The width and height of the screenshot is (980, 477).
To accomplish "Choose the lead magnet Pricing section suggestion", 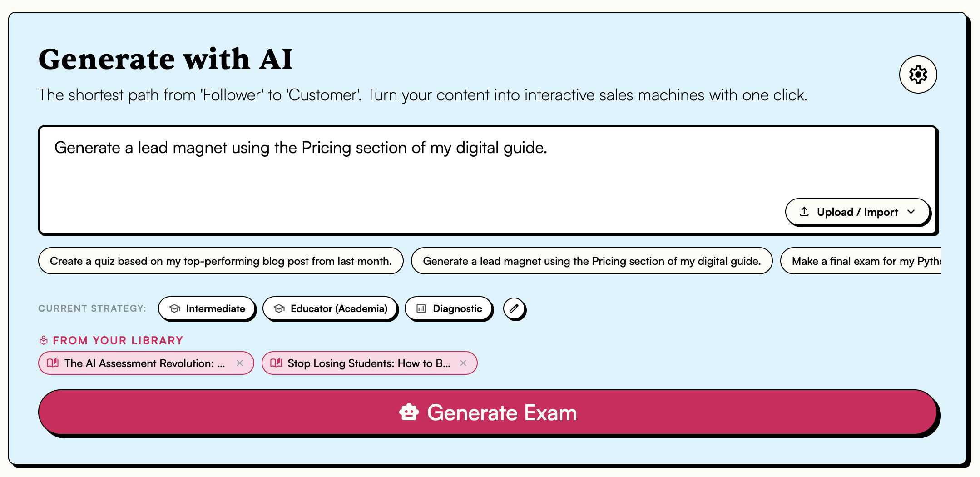I will (591, 261).
